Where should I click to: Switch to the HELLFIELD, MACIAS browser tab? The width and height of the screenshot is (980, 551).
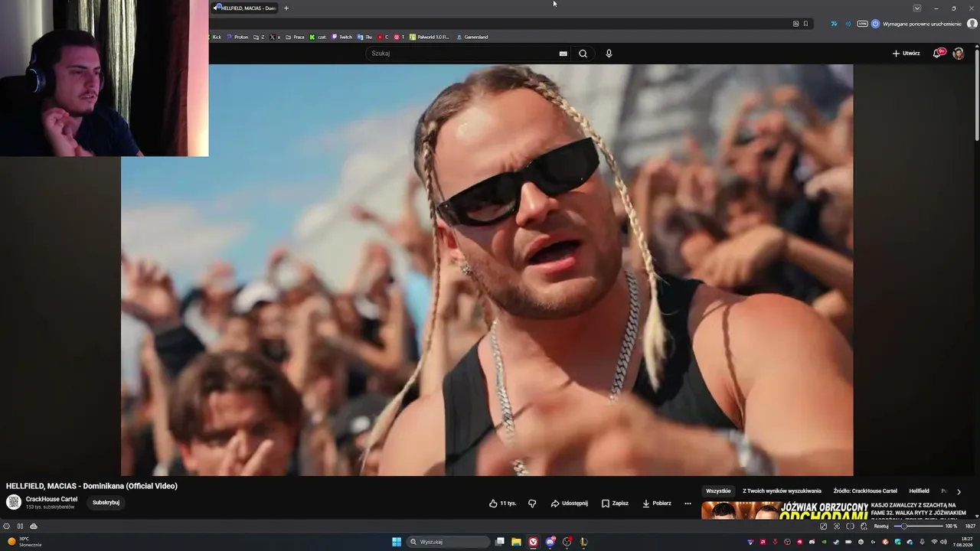pos(245,8)
